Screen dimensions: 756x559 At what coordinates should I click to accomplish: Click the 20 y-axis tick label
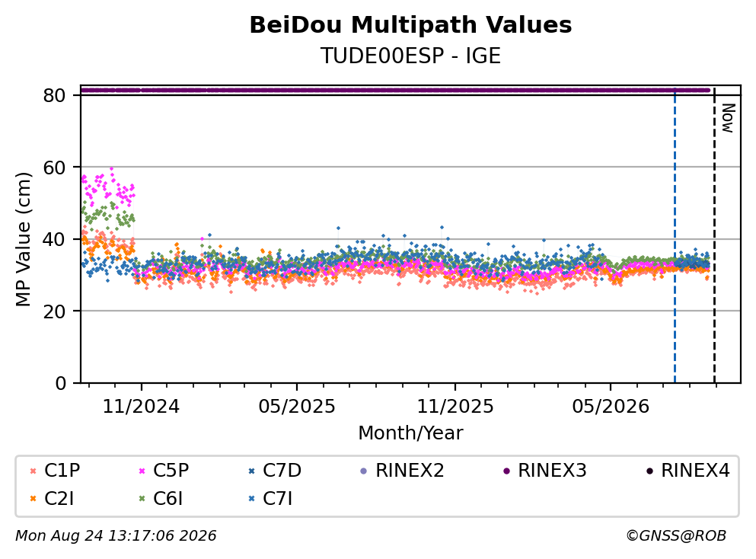tap(55, 311)
